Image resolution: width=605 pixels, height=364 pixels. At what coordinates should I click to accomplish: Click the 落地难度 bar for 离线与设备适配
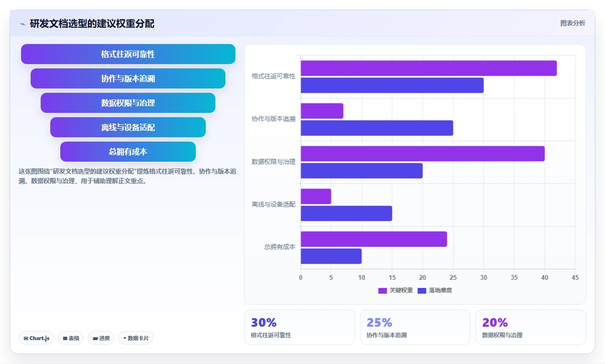pos(347,213)
